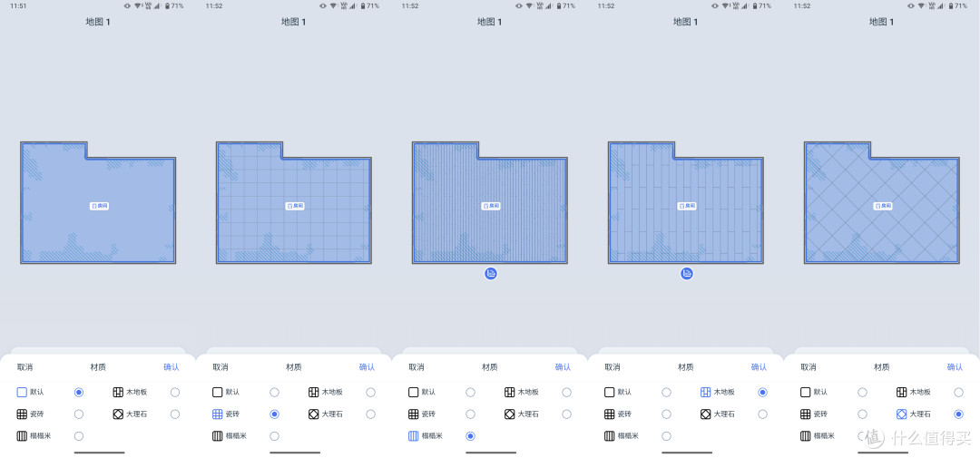This screenshot has width=980, height=458.
Task: Tap 确认 in the plain-map screen
Action: pyautogui.click(x=171, y=367)
